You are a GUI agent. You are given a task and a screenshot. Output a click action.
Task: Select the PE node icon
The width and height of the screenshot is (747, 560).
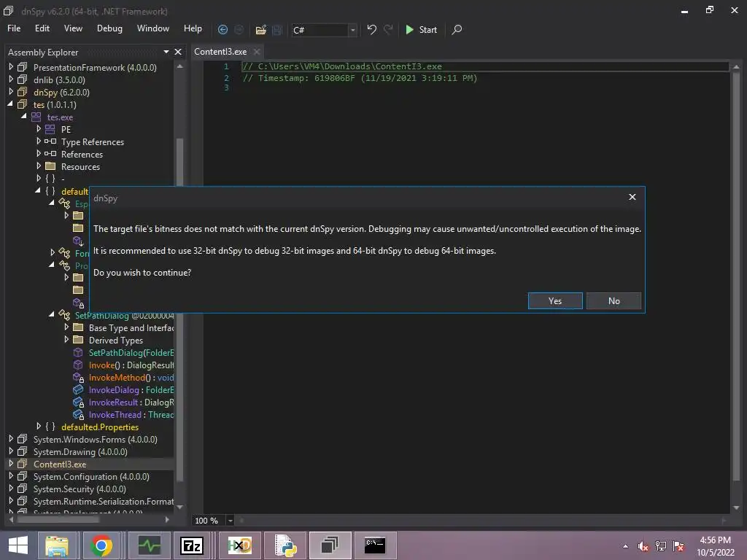pos(50,129)
